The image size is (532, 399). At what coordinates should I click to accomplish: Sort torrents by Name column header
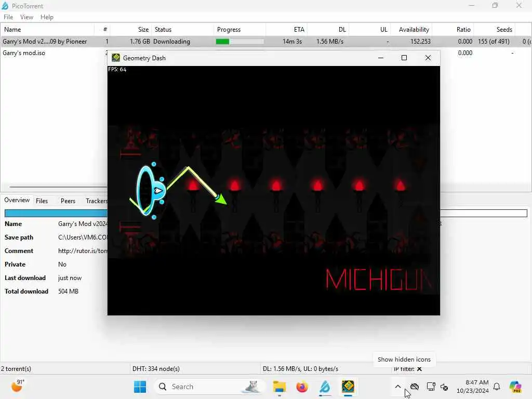click(47, 30)
